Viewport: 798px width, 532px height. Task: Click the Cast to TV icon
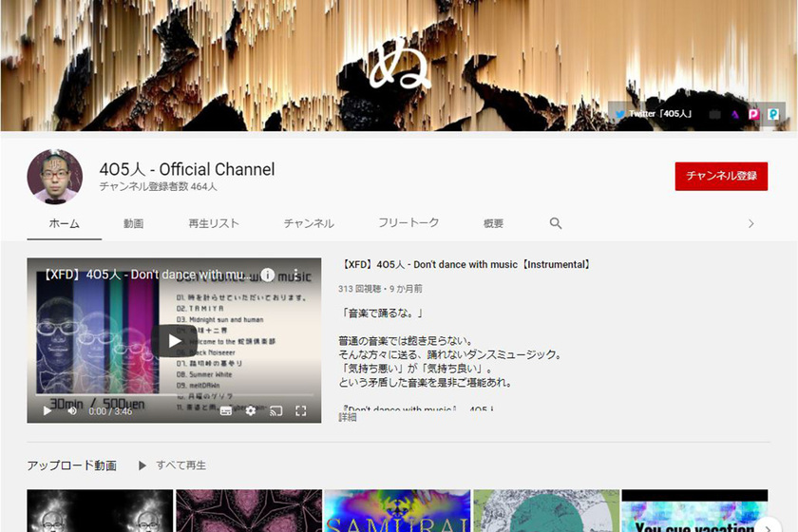point(276,411)
